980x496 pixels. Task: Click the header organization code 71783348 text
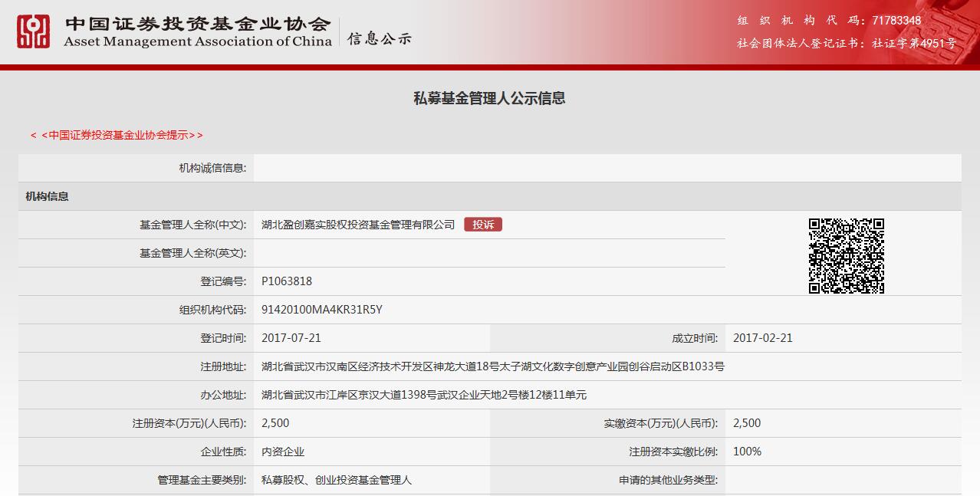click(896, 21)
